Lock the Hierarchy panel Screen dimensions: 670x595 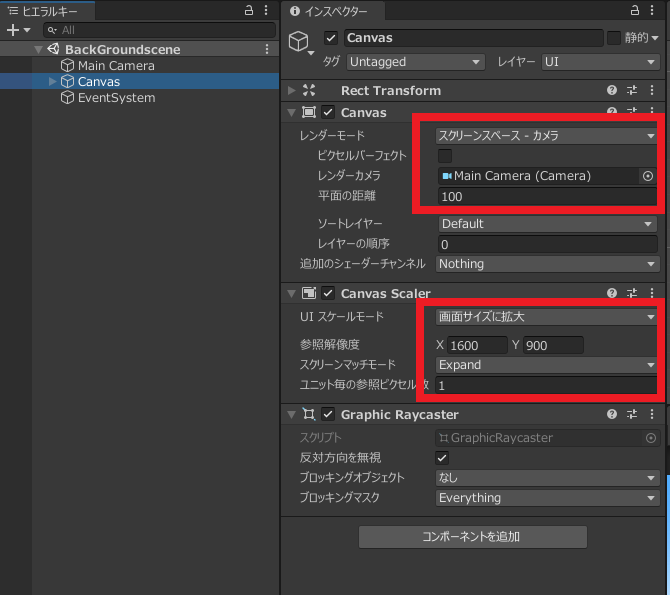click(249, 11)
